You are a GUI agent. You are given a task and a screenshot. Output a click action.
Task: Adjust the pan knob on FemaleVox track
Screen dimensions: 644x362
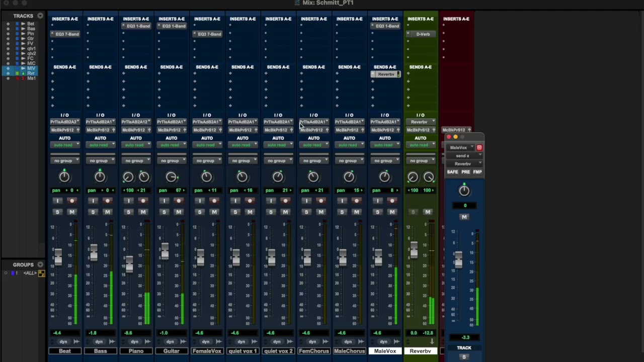coord(207,176)
